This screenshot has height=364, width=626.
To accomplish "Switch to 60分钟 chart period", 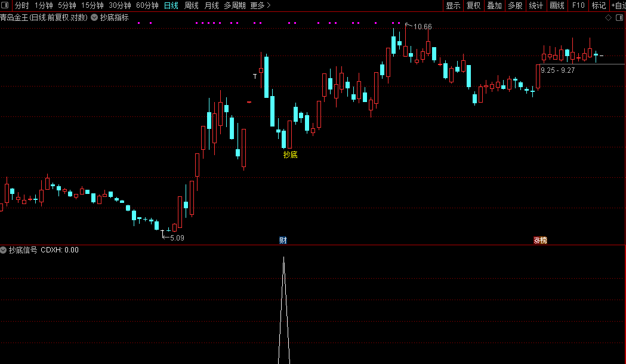I will [x=147, y=5].
